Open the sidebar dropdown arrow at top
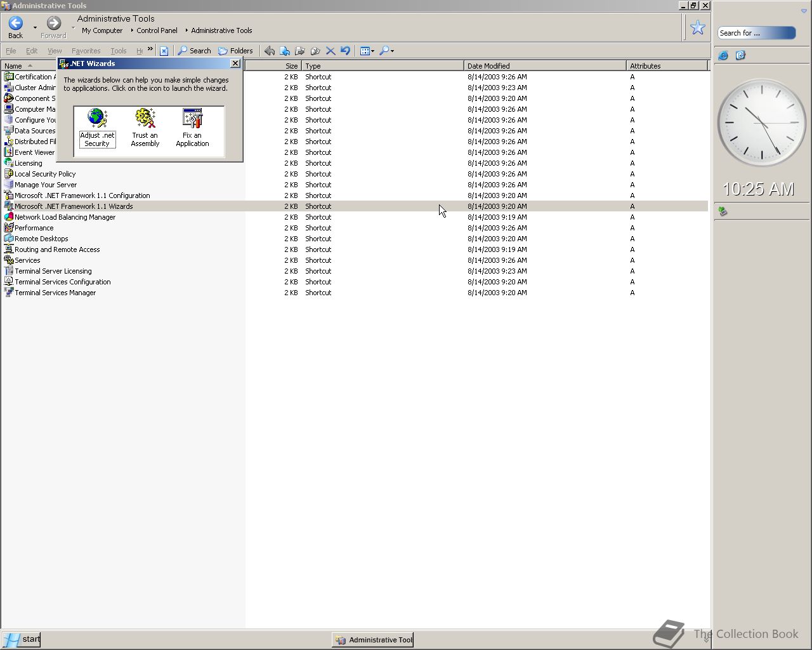Image resolution: width=812 pixels, height=650 pixels. 804,11
